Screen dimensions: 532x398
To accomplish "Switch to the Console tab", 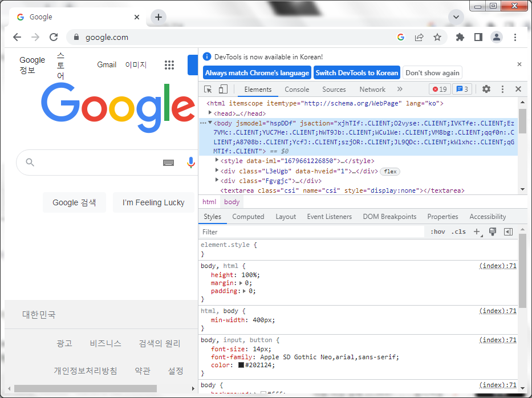I will pyautogui.click(x=297, y=89).
